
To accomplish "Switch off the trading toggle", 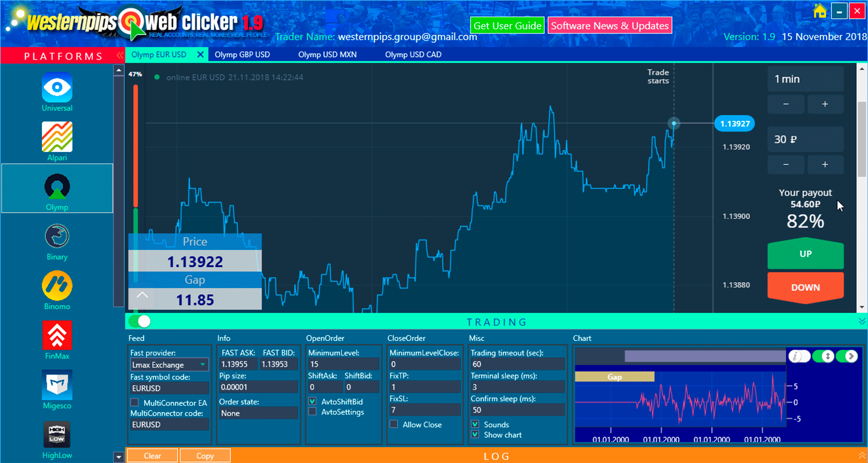I will (139, 321).
